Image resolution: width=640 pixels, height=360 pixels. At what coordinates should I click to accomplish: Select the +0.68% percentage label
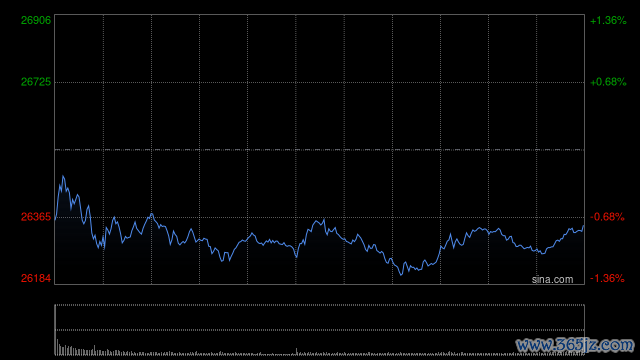click(608, 82)
